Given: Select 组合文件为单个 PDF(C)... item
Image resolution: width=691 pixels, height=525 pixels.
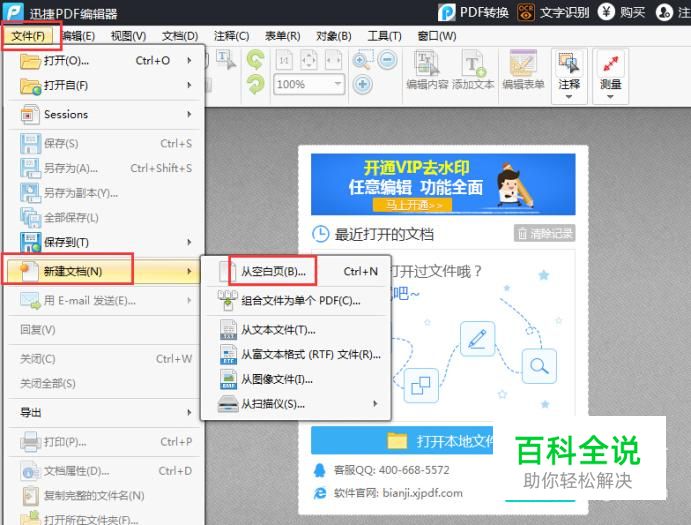Looking at the screenshot, I should point(296,301).
